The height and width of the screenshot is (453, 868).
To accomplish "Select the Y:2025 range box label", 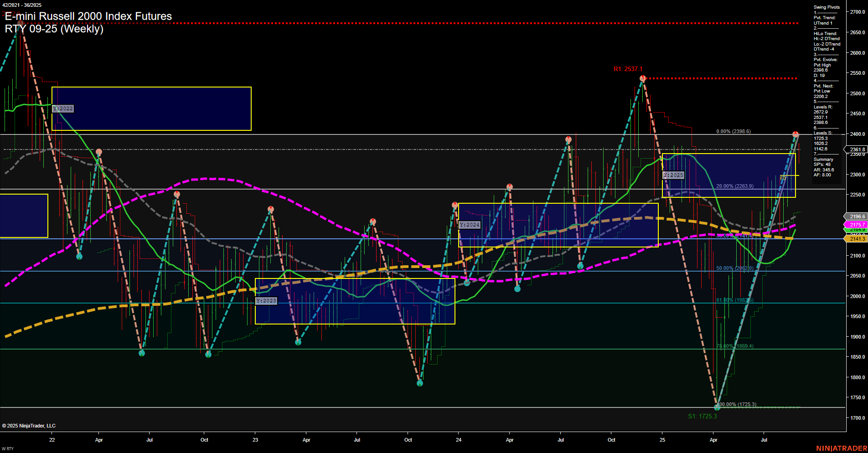I will coord(674,175).
